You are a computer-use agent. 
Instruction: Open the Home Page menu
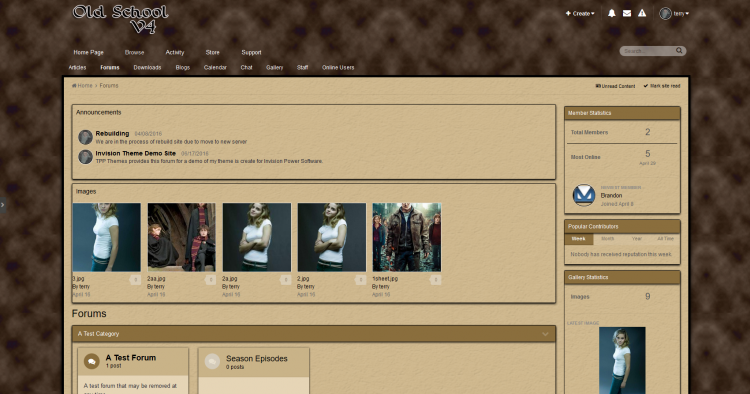88,53
